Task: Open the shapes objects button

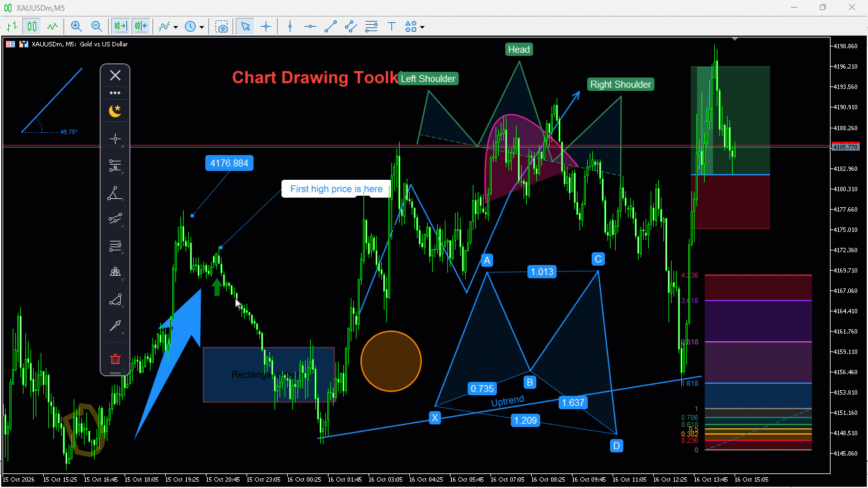Action: click(410, 26)
